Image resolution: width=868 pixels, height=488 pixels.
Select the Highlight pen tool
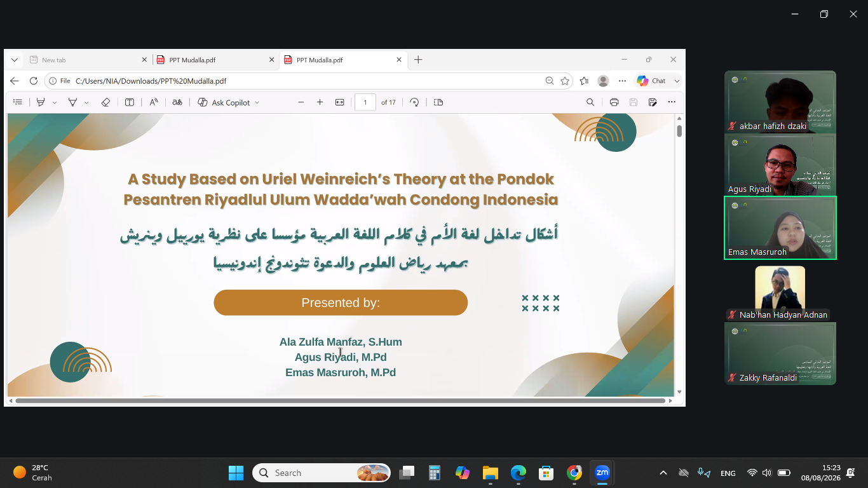click(41, 102)
